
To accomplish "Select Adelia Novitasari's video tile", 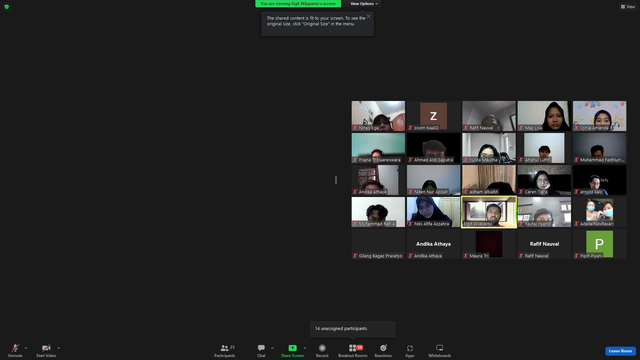I will pyautogui.click(x=599, y=212).
